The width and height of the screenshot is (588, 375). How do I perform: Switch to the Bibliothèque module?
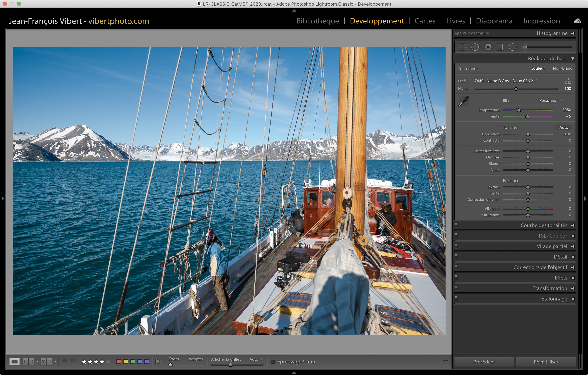(x=317, y=21)
